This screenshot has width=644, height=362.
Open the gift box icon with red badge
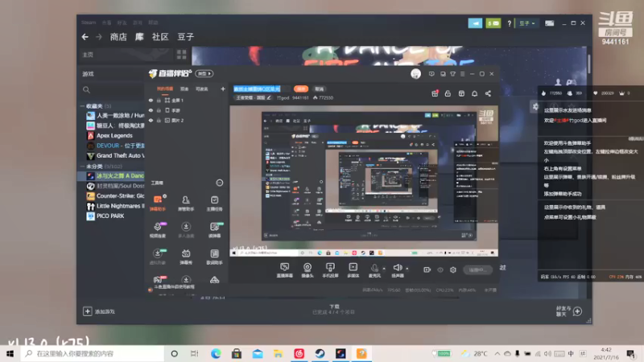[435, 93]
